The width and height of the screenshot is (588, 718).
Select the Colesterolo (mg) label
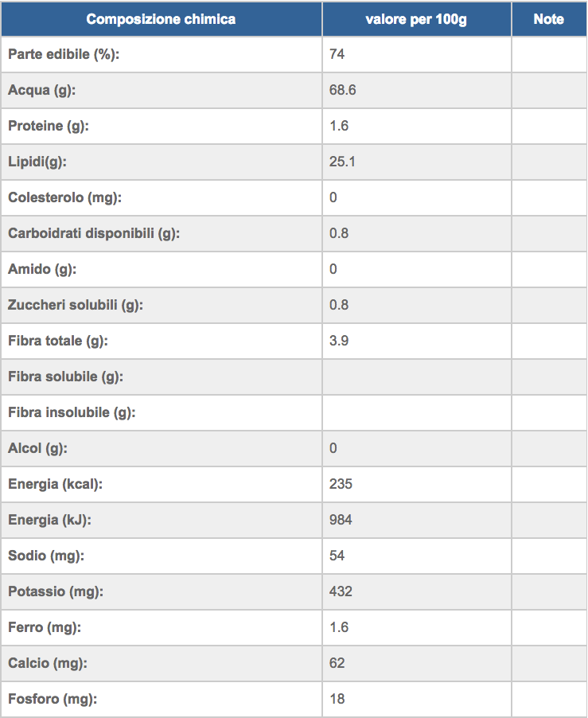tap(65, 197)
